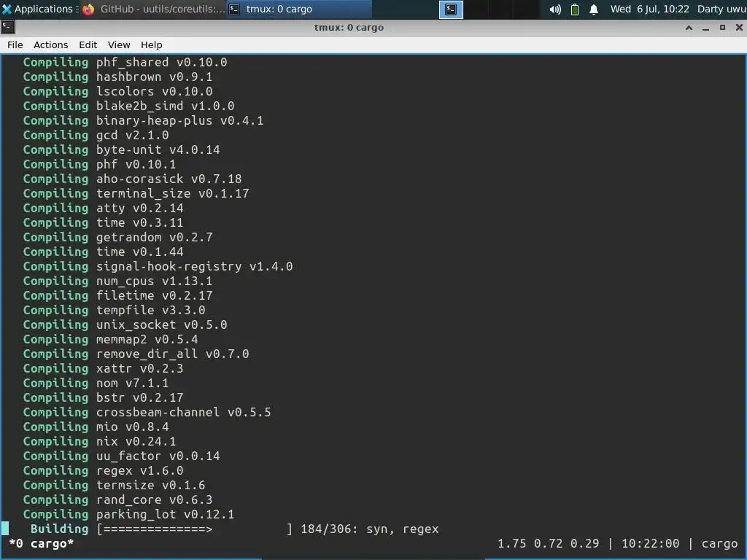This screenshot has width=747, height=560.
Task: Open the clock showing Wed 6 Jul, 10:22
Action: (649, 9)
